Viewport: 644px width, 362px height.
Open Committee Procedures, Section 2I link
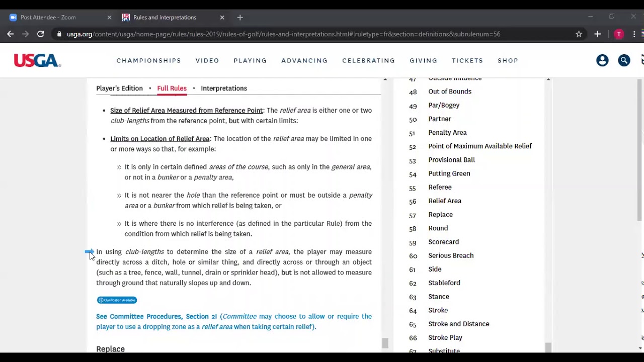(x=156, y=316)
